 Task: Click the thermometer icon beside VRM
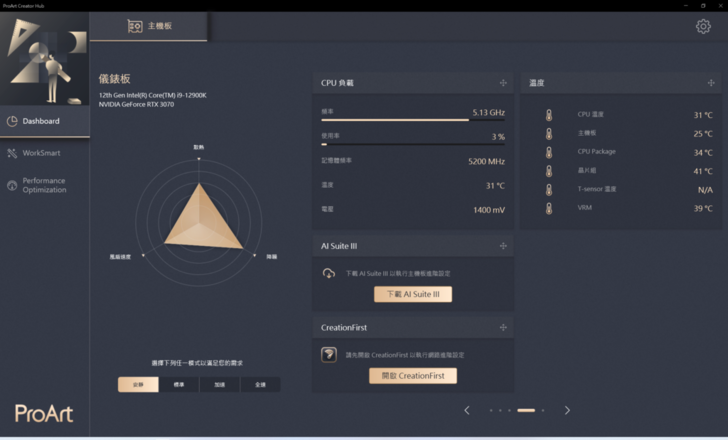pyautogui.click(x=549, y=208)
